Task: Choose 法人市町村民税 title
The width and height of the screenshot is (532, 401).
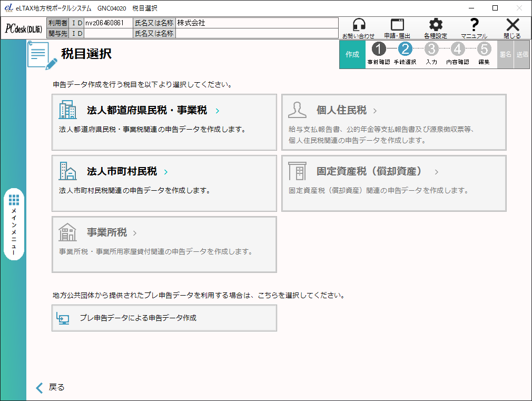Action: pos(122,171)
